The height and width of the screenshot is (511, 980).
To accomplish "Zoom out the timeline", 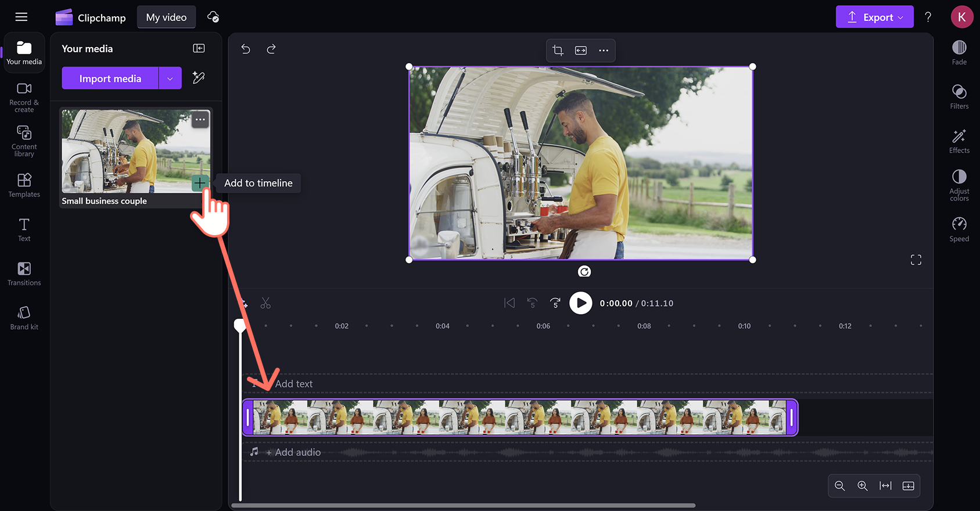I will click(x=840, y=486).
